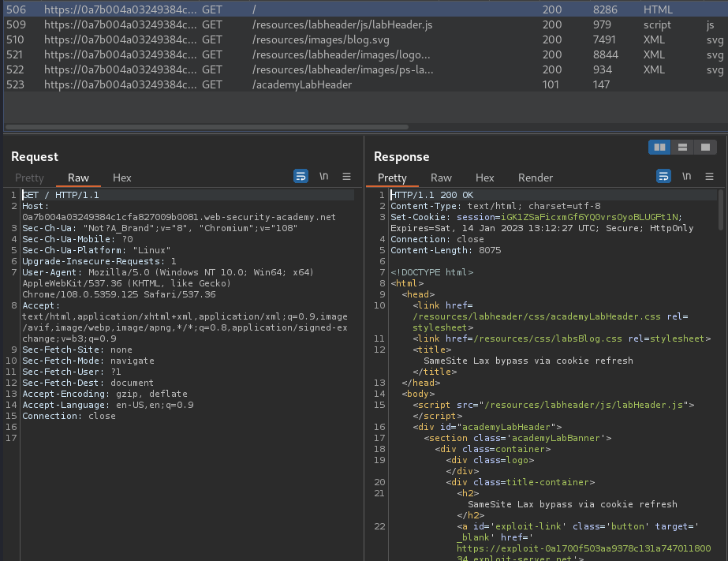Click the Set-Cookie header in response
This screenshot has height=561, width=728.
coord(542,223)
